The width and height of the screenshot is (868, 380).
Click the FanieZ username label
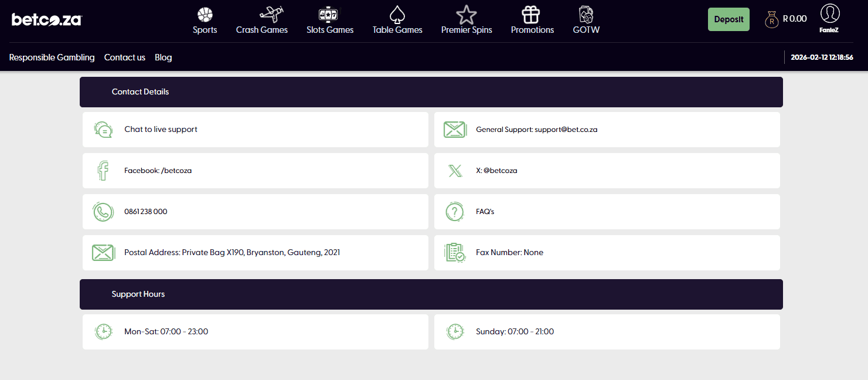(x=829, y=30)
